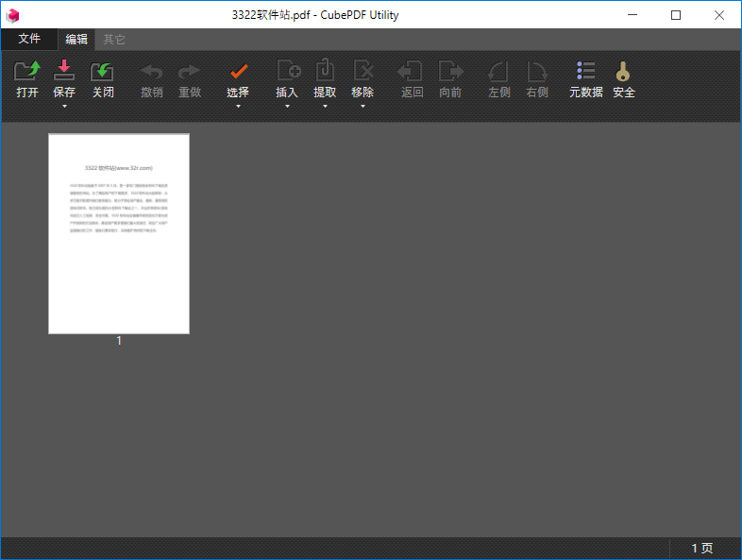Click the CubePDF Utility app logo
The width and height of the screenshot is (742, 560).
13,15
